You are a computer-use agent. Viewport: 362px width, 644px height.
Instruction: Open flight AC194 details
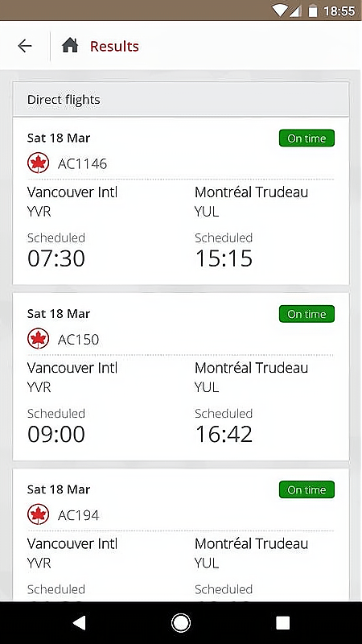(180, 535)
